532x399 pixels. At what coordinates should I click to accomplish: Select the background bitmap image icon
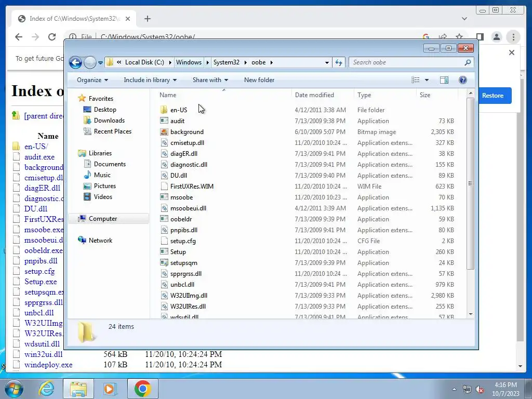coord(164,131)
